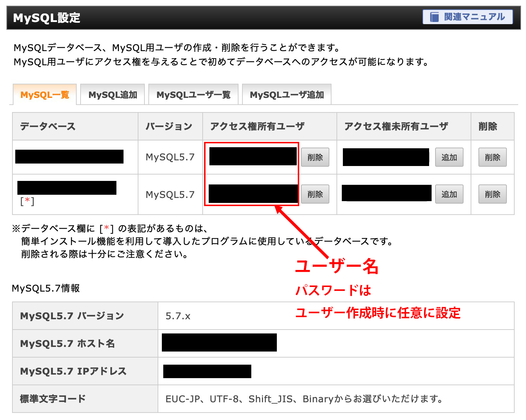Open the MySQLユーザ一覧 tab
526x420 pixels.
click(x=193, y=94)
